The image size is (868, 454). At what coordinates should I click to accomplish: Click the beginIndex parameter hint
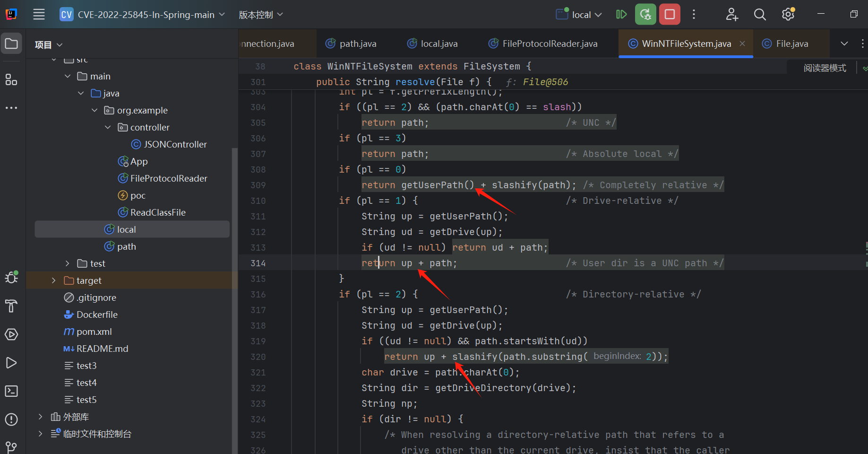pyautogui.click(x=617, y=356)
